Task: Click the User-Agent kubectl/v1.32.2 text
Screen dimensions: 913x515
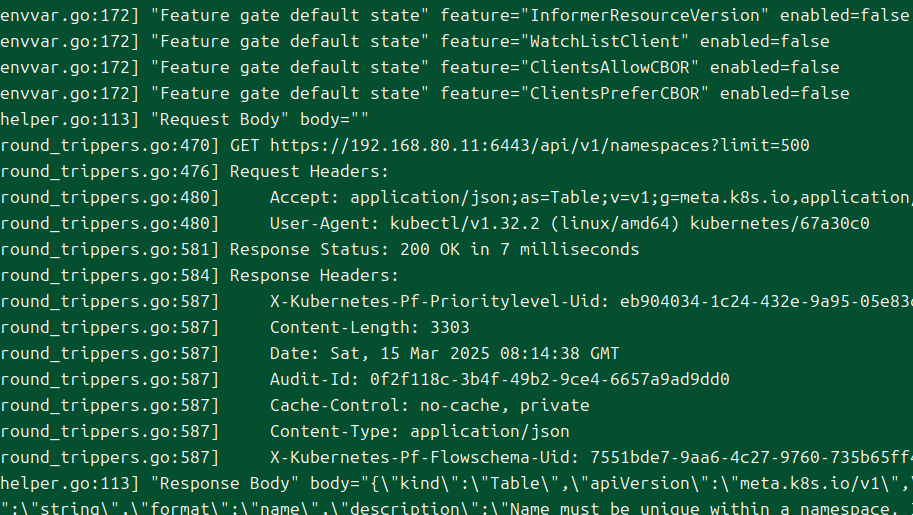Action: 464,223
